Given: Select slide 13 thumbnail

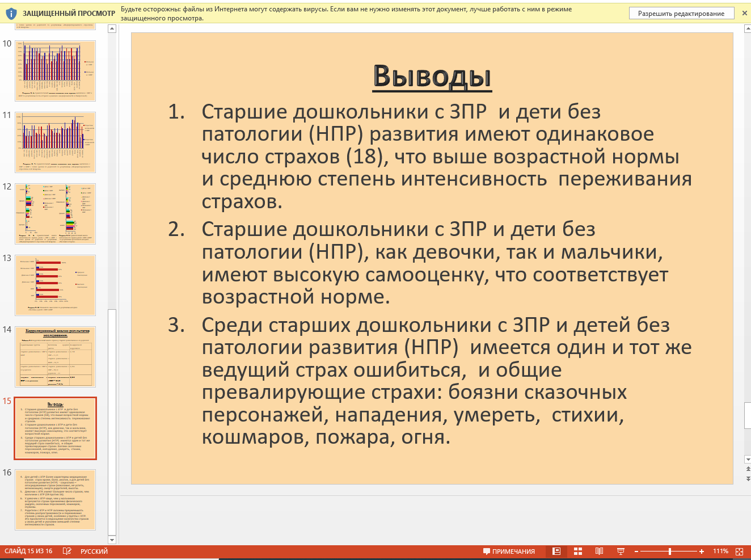Looking at the screenshot, I should tap(55, 285).
